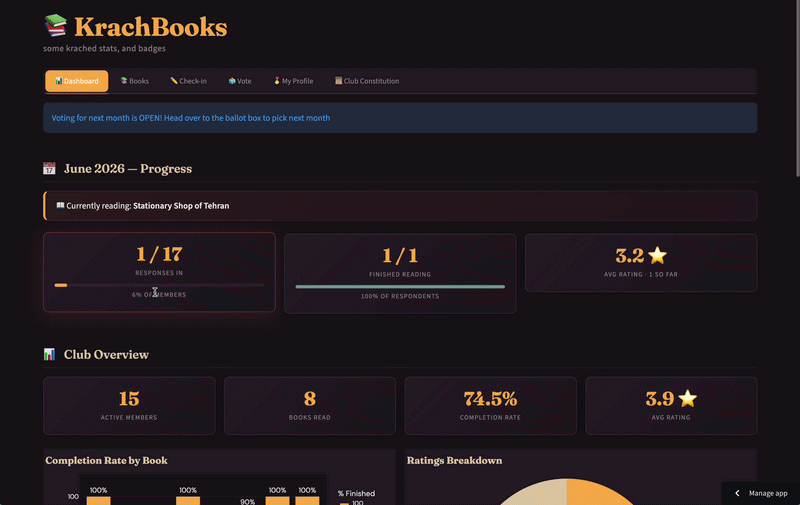This screenshot has width=800, height=505.
Task: Click the Stationary Shop of Tehran title
Action: pyautogui.click(x=181, y=206)
